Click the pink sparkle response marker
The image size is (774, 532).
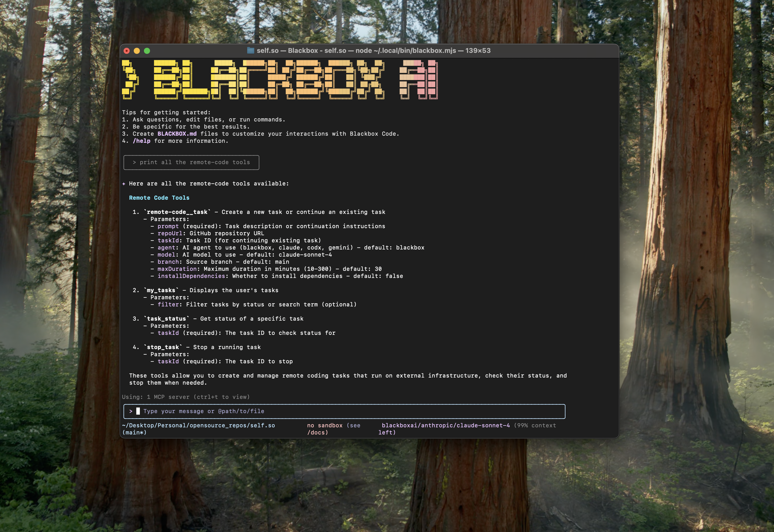[124, 184]
